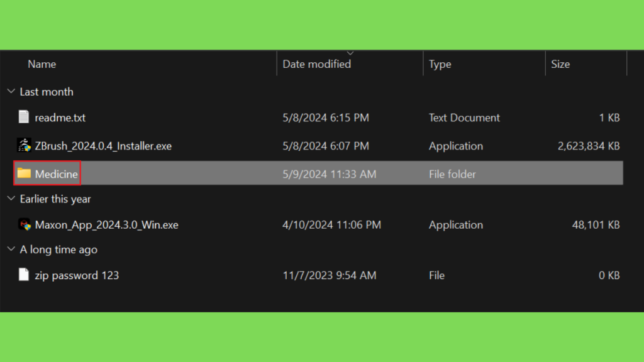
Task: Sort by the Type column header
Action: click(x=440, y=65)
